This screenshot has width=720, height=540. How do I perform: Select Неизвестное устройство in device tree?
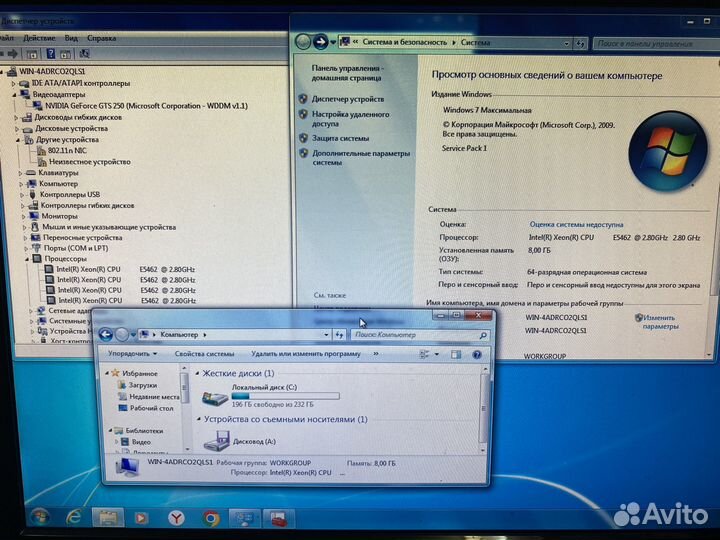90,162
